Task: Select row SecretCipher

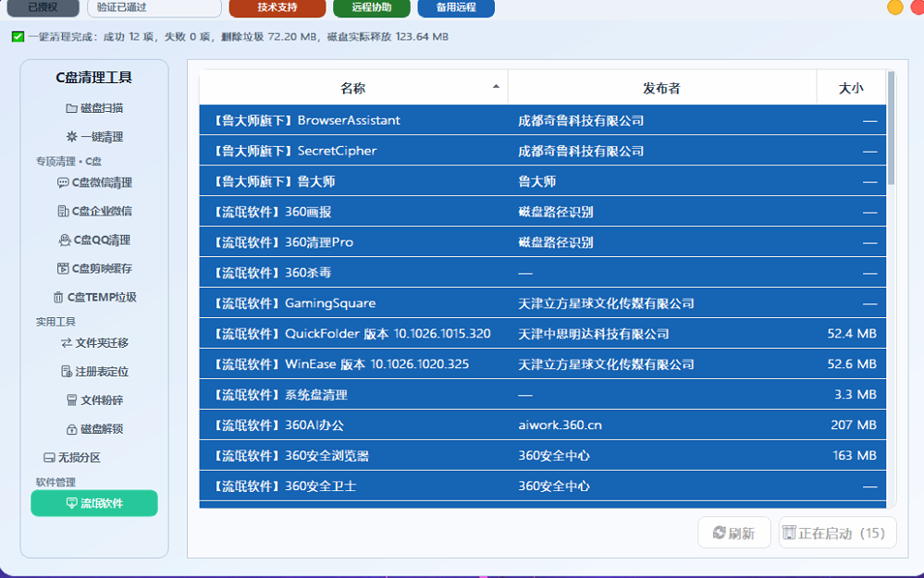Action: click(x=543, y=151)
